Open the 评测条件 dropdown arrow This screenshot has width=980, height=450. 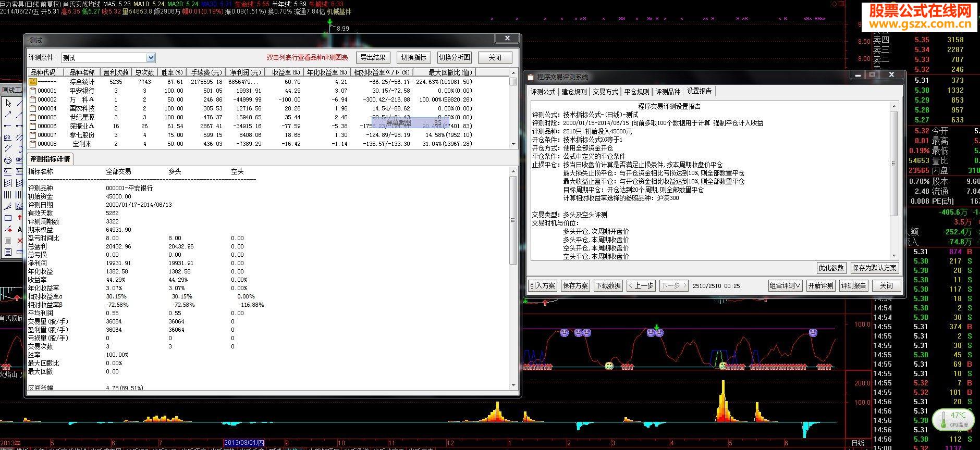click(151, 58)
